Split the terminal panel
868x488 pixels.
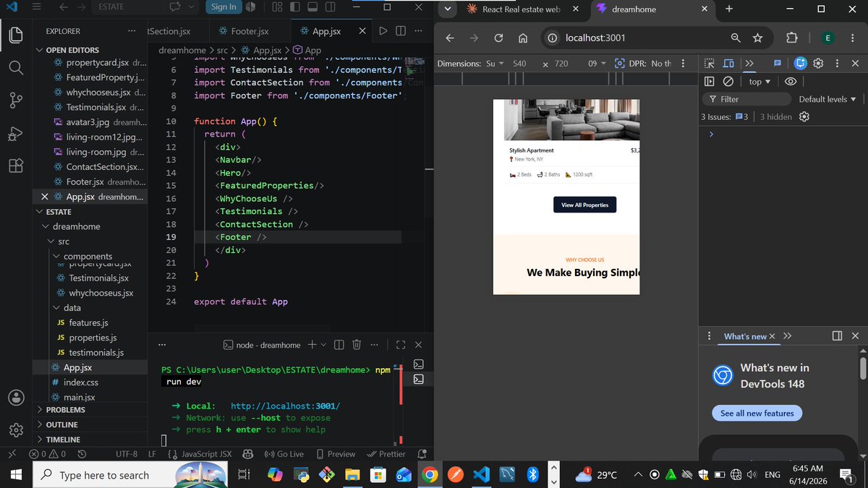pyautogui.click(x=339, y=345)
